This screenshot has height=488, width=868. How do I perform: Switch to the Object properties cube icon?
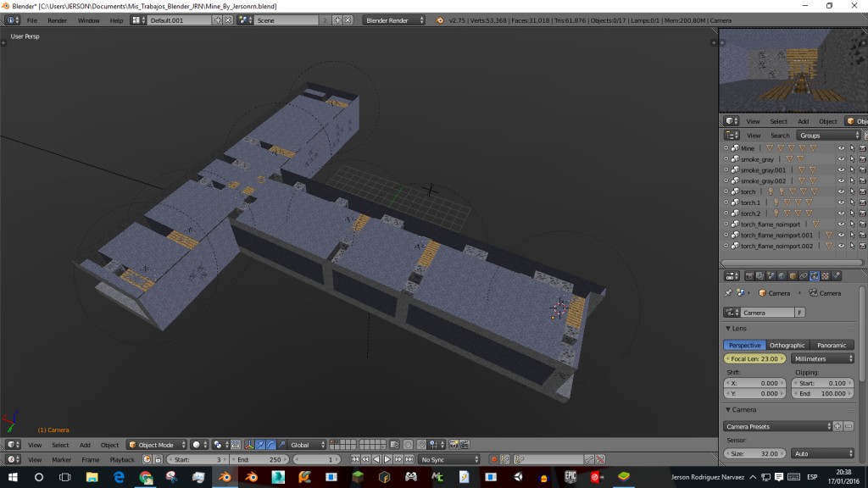tap(792, 275)
